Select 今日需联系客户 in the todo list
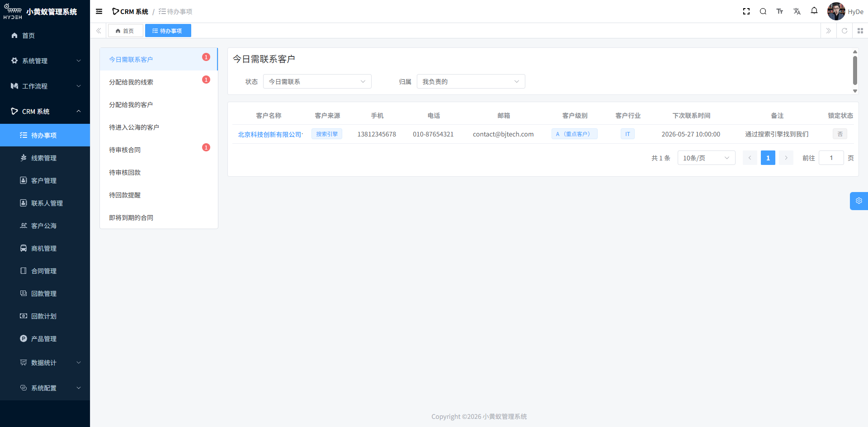 (158, 59)
